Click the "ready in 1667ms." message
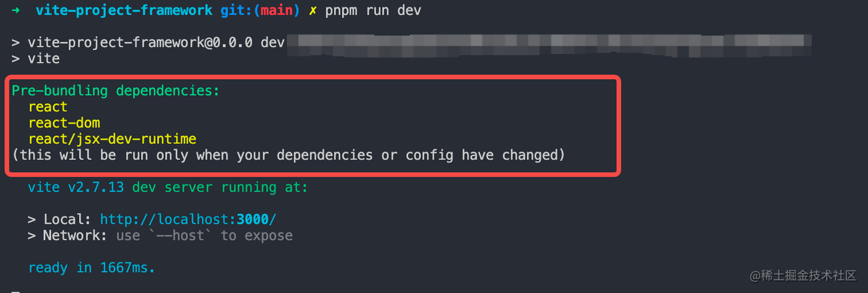 [91, 268]
